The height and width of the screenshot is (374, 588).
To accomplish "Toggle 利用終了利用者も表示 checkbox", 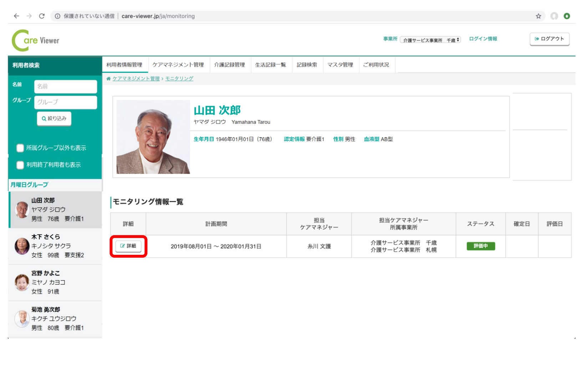I will 20,165.
